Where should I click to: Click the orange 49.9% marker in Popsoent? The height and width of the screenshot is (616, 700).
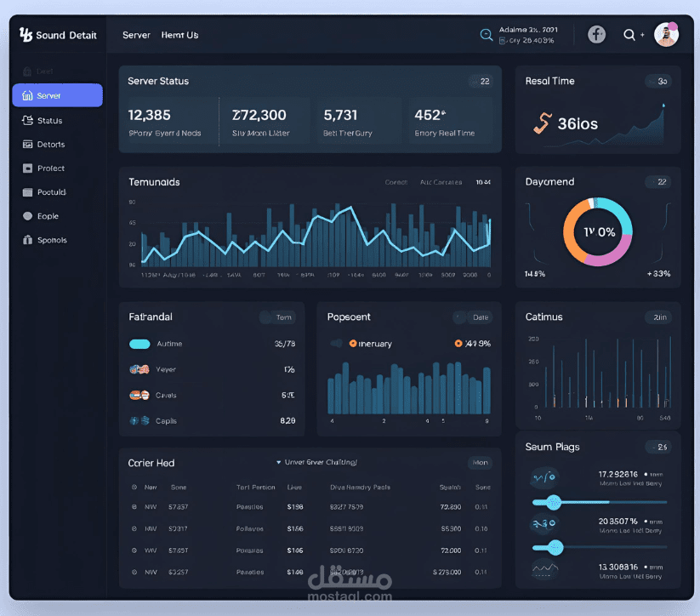pyautogui.click(x=458, y=344)
